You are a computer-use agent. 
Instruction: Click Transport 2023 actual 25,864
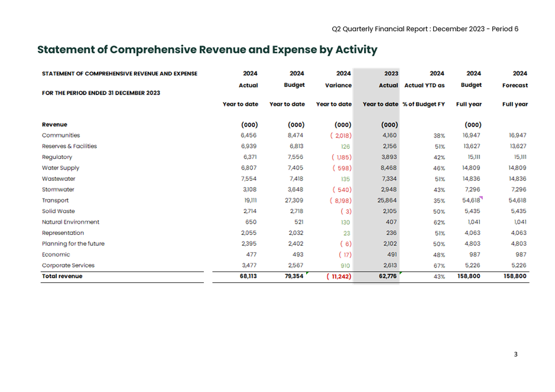point(387,200)
